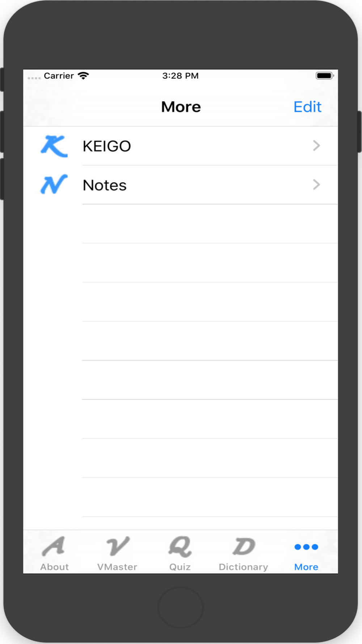Tap the three-dot More icon
The width and height of the screenshot is (362, 644).
click(306, 547)
